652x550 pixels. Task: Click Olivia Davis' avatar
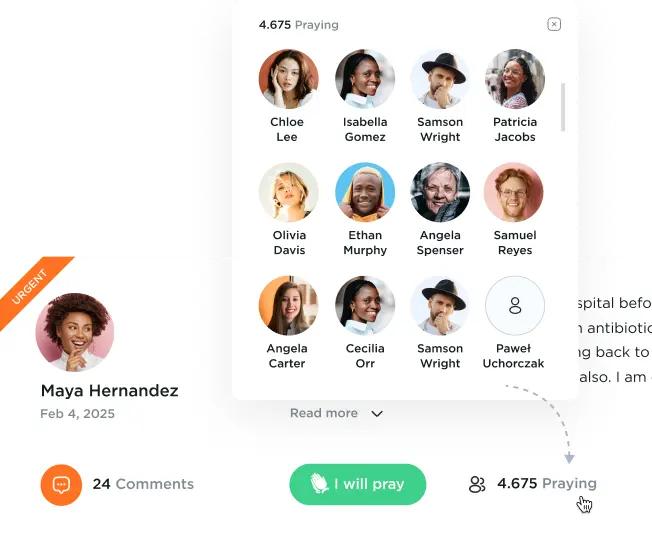[x=289, y=192]
